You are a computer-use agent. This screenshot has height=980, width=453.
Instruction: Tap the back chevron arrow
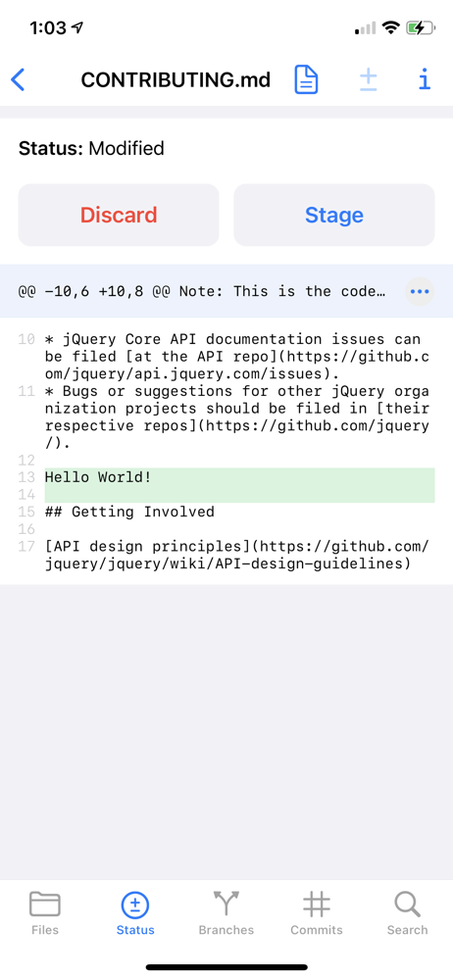(x=19, y=80)
